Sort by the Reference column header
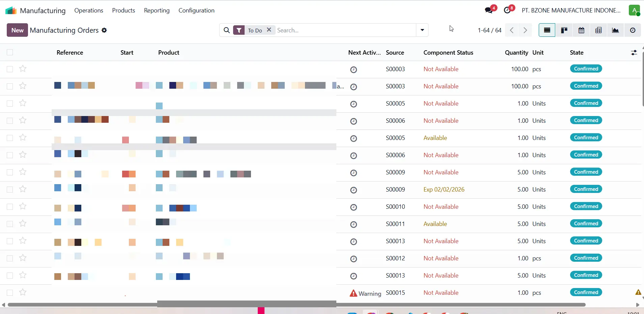 pyautogui.click(x=70, y=53)
